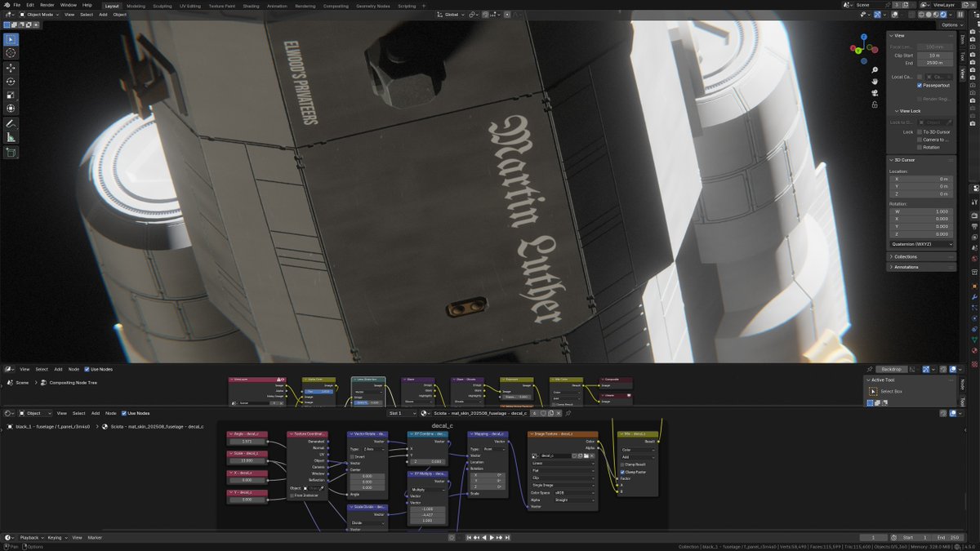Switch to rendered viewport shading
Image resolution: width=980 pixels, height=551 pixels.
pos(943,15)
